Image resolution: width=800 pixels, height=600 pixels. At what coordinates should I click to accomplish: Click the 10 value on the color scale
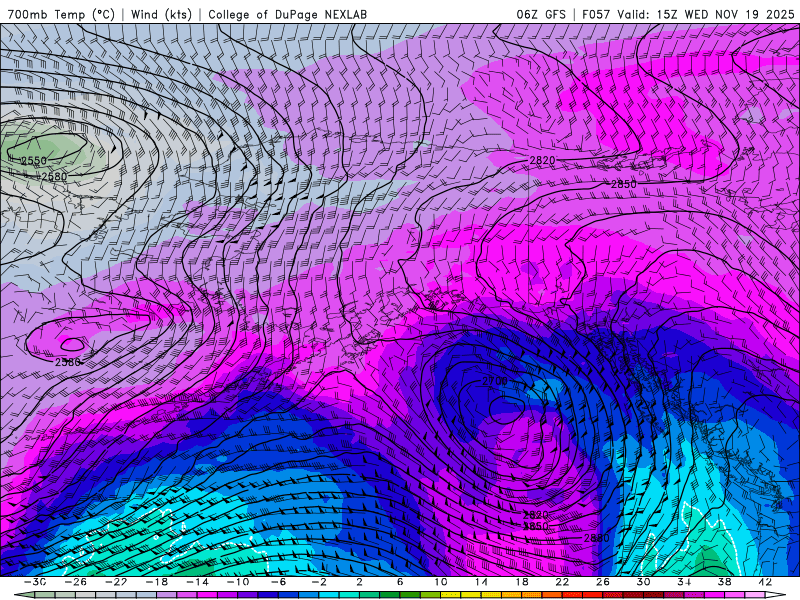441,582
